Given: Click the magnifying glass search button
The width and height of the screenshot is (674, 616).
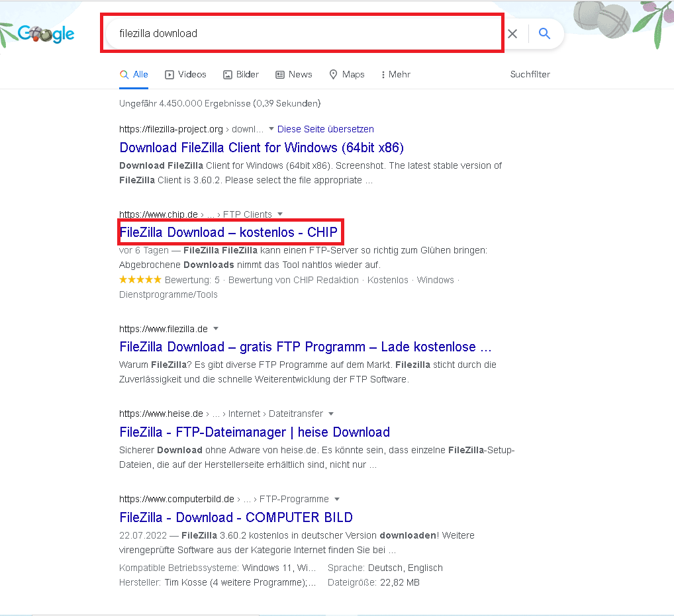Looking at the screenshot, I should [x=544, y=34].
